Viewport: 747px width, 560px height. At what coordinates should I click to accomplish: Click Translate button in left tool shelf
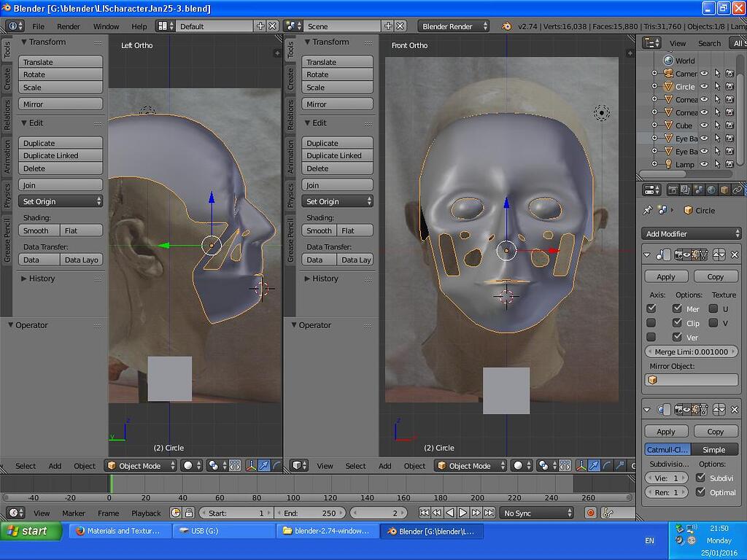coord(61,62)
